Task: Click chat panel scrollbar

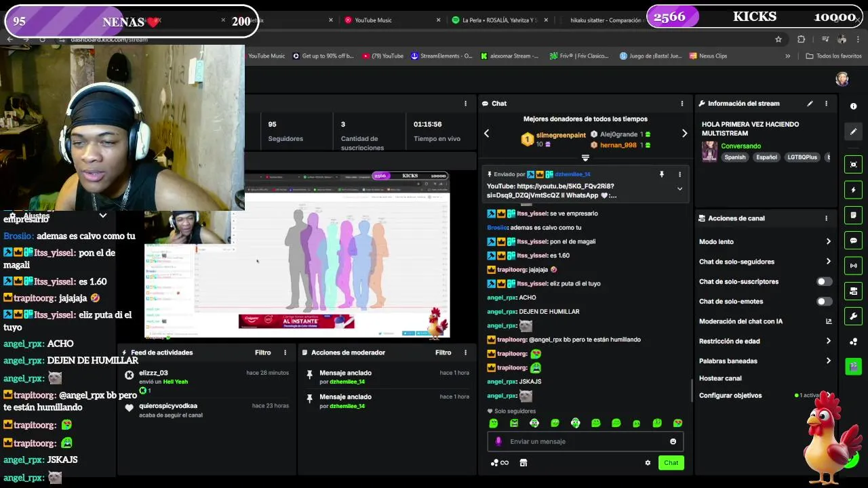Action: [x=692, y=390]
